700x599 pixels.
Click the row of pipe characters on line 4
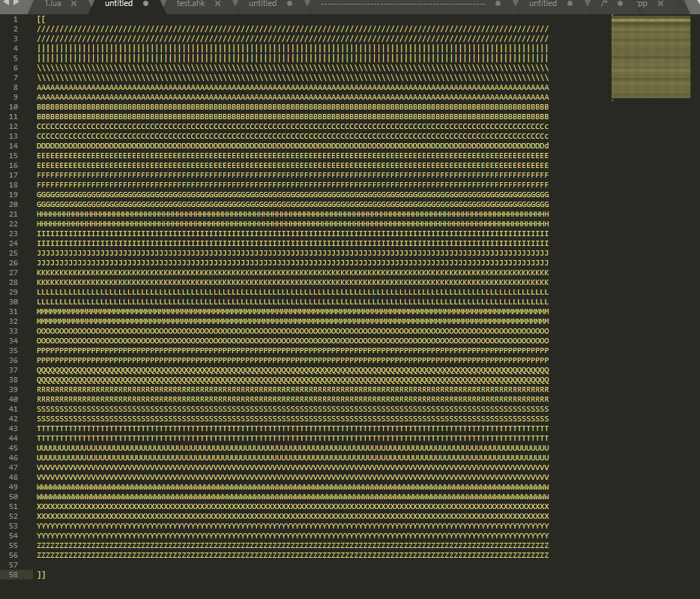pos(293,48)
